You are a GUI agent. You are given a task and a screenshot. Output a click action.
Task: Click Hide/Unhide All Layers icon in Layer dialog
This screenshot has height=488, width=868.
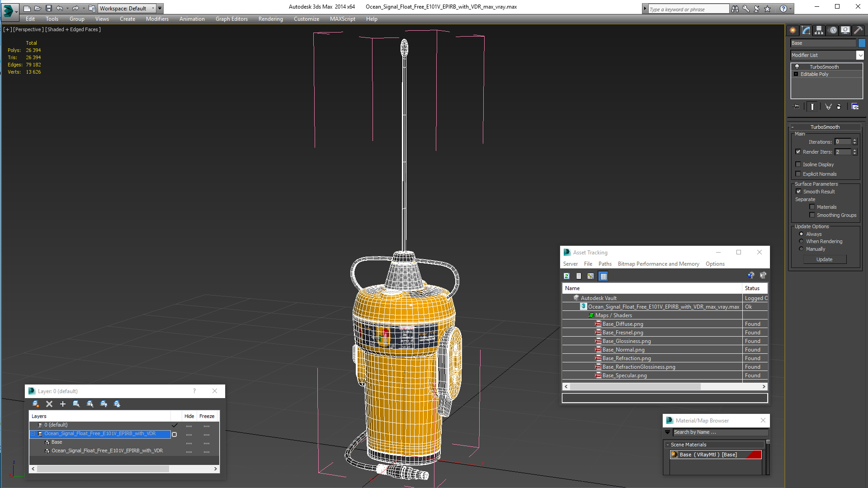point(104,404)
